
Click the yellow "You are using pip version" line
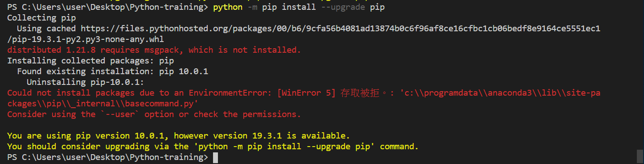[179, 135]
